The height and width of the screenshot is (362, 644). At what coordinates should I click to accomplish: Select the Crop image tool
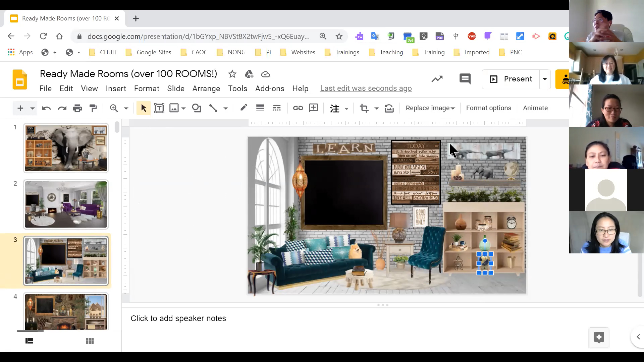point(364,108)
